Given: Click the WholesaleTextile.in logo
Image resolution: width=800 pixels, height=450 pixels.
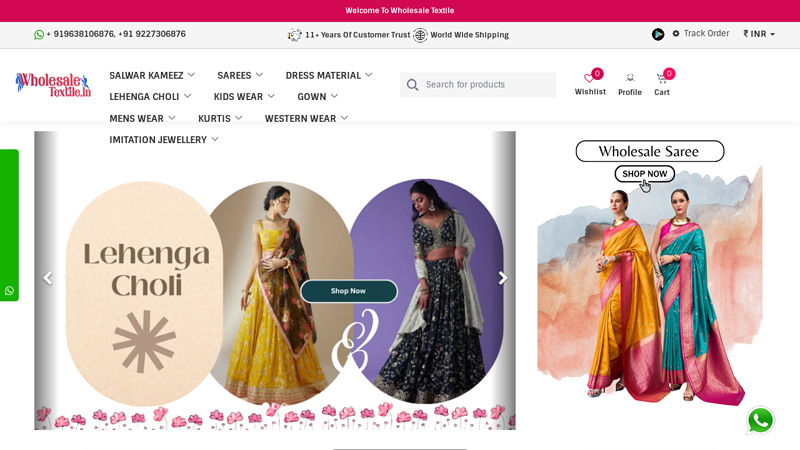Looking at the screenshot, I should (x=53, y=85).
